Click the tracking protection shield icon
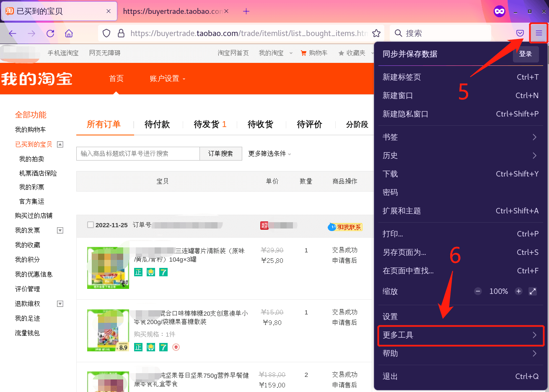 click(x=106, y=33)
